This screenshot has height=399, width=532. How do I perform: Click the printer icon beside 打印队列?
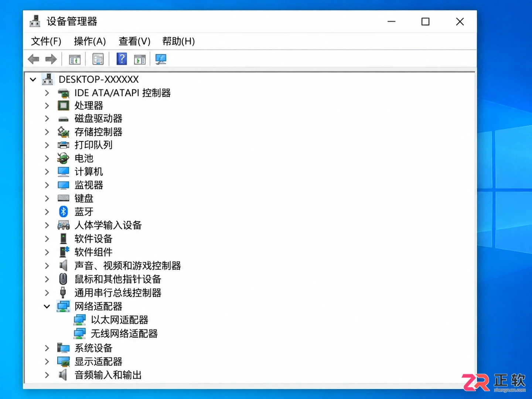[64, 145]
